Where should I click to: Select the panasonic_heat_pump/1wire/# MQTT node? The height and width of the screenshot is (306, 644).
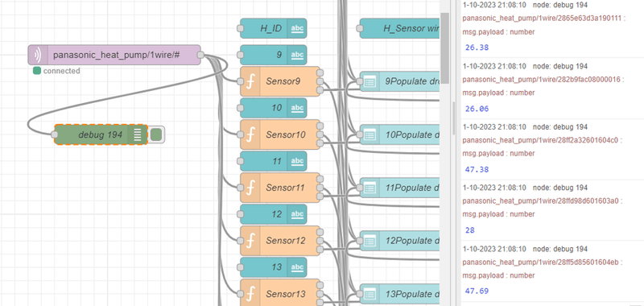114,55
